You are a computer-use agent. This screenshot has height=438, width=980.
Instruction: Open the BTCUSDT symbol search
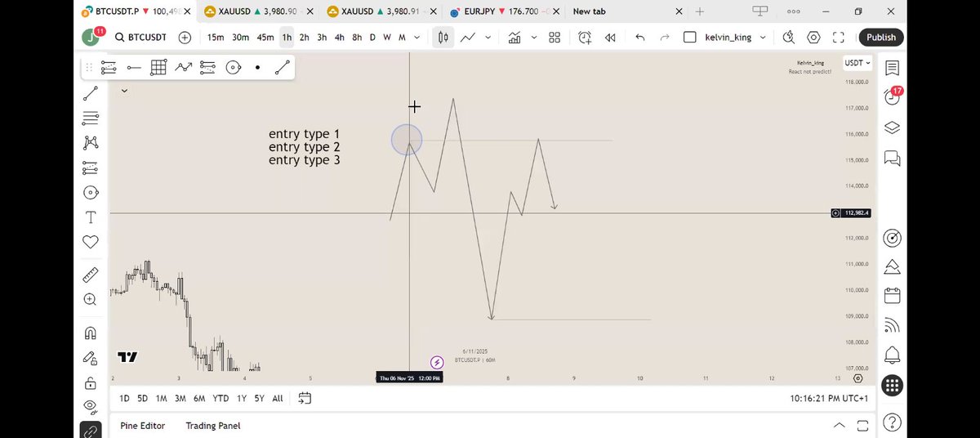140,38
